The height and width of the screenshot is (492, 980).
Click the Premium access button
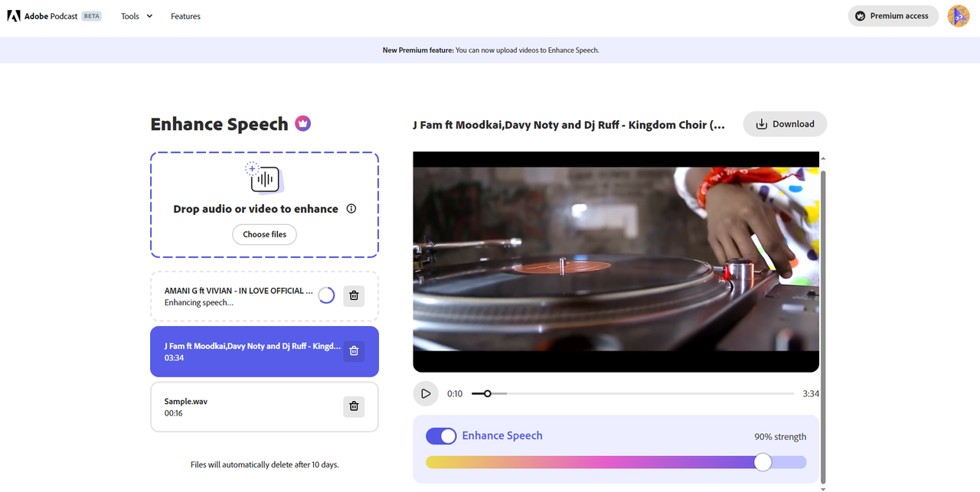coord(893,16)
